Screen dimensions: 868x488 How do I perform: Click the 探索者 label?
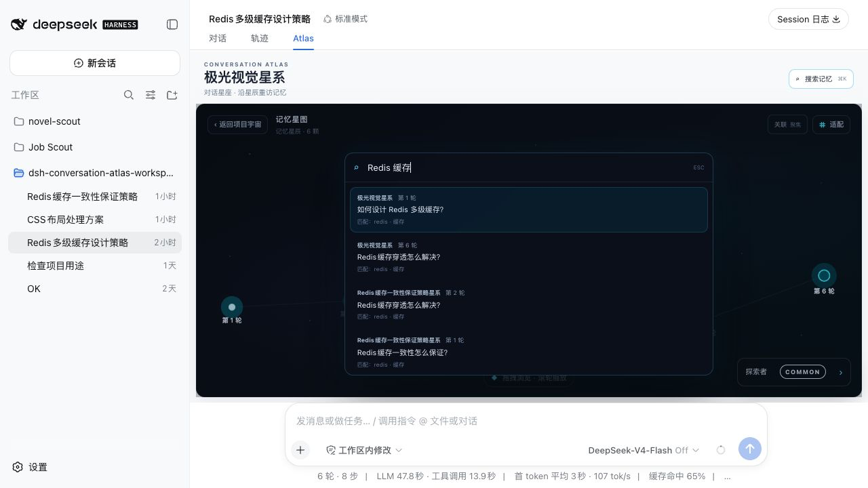(x=756, y=372)
